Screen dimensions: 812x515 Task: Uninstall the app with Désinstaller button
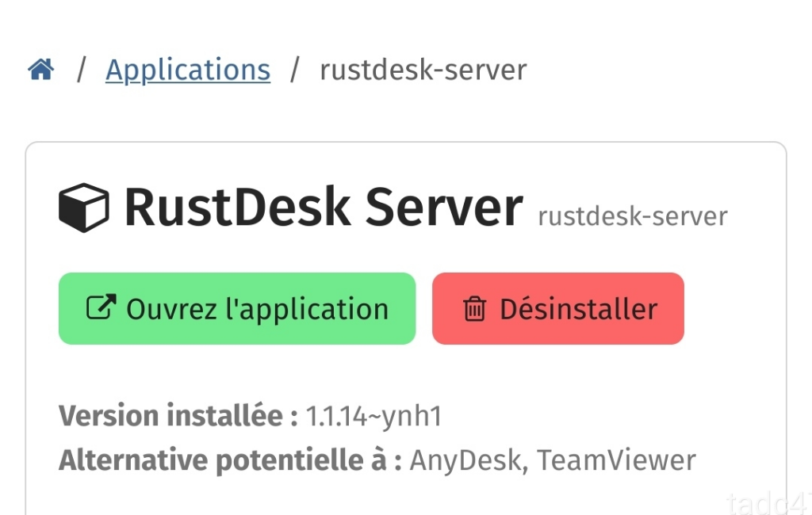tap(558, 308)
